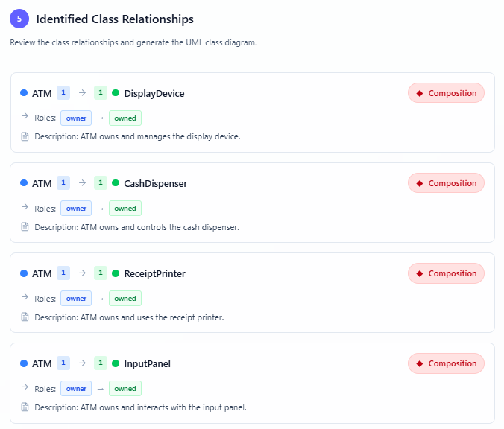Click the Composition badge for ReceiptPrinter
The image size is (504, 429).
(x=446, y=273)
